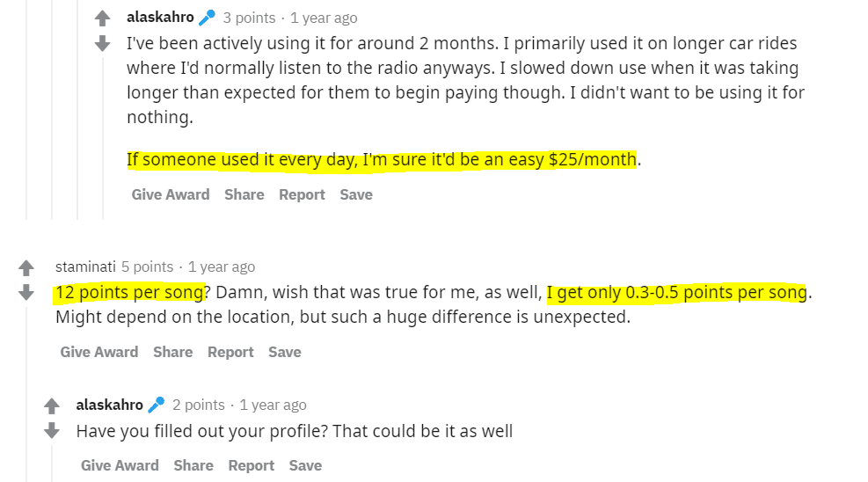The width and height of the screenshot is (868, 482).
Task: Open alaskahro's profile from top comment
Action: tap(160, 18)
